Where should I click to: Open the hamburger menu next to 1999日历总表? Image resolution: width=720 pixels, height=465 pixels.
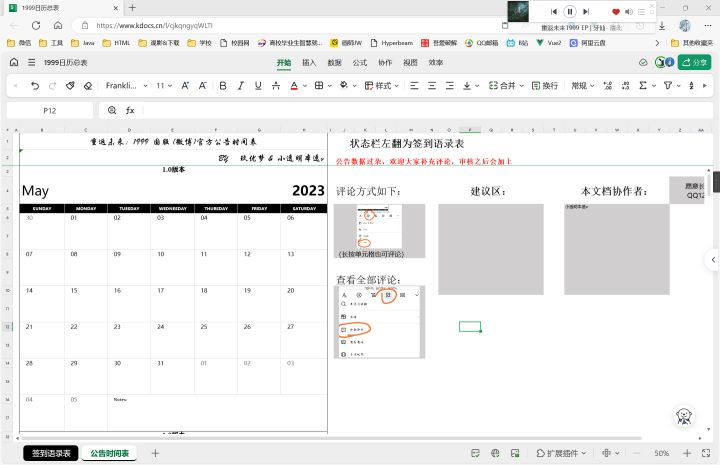coord(31,62)
